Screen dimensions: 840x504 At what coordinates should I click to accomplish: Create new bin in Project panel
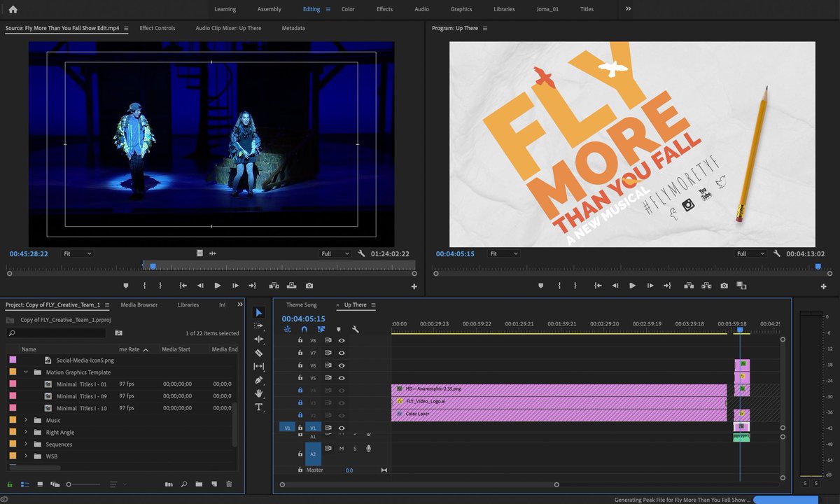pos(199,484)
